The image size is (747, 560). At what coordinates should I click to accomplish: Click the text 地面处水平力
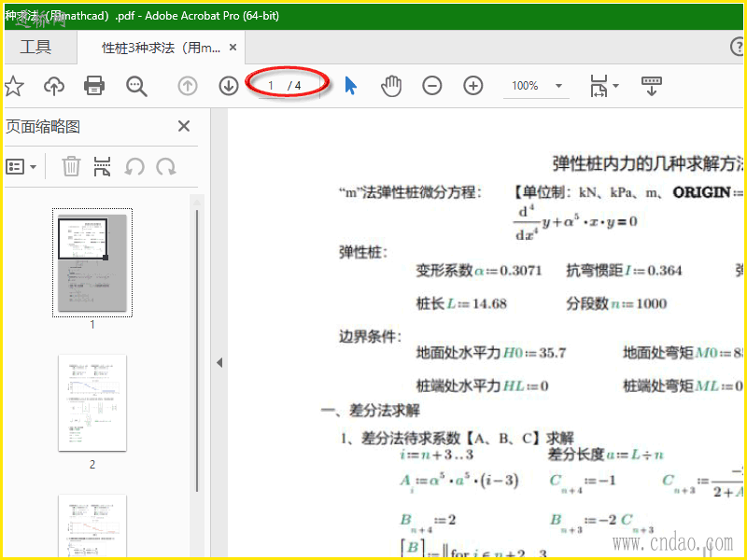coord(458,353)
